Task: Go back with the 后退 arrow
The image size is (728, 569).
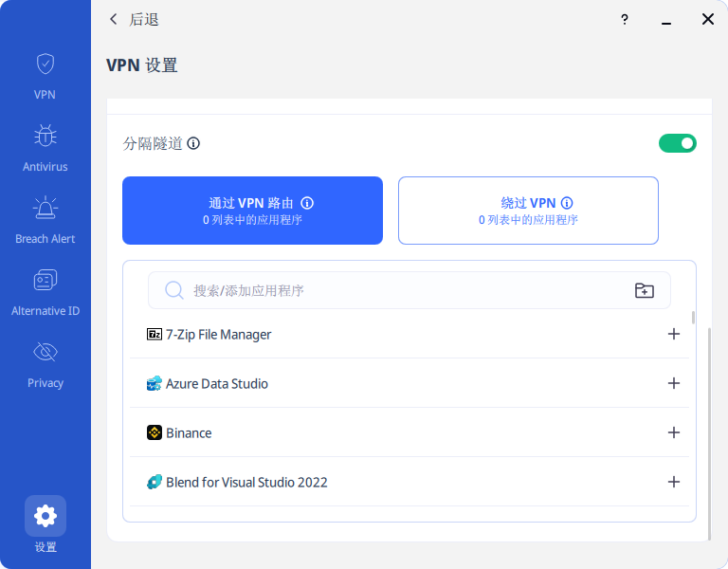Action: [x=114, y=19]
